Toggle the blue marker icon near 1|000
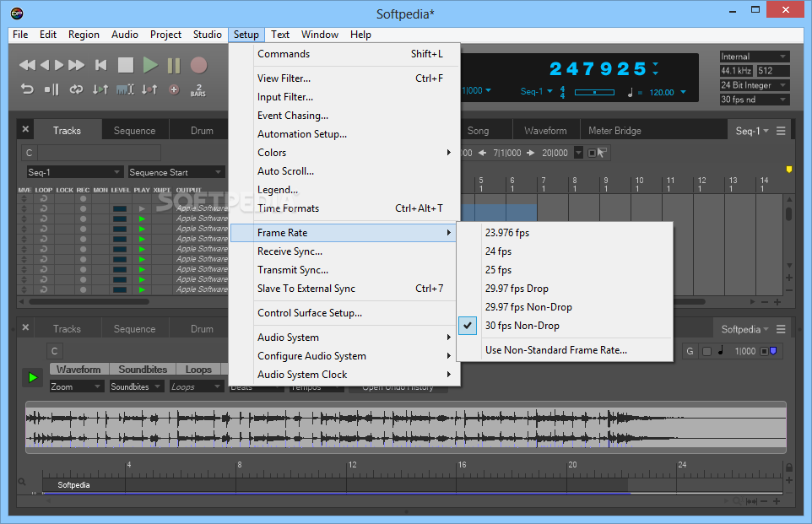Screen dimensions: 812x524 pos(773,351)
